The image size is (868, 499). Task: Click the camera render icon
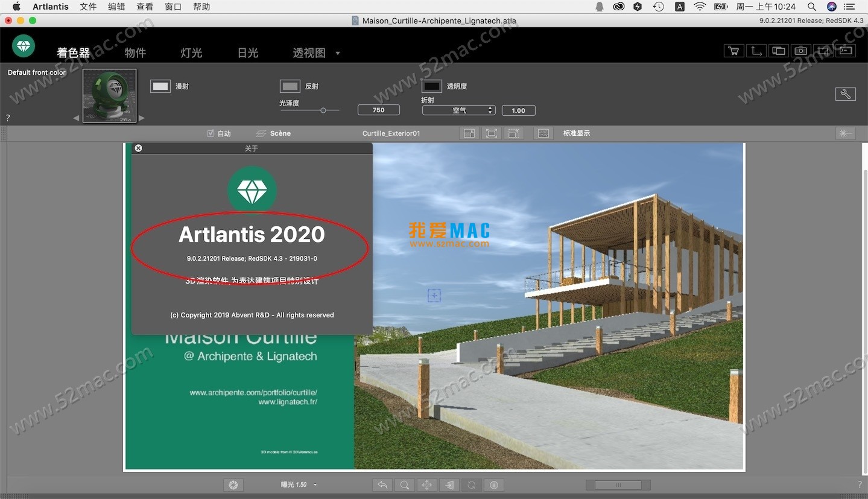click(800, 51)
